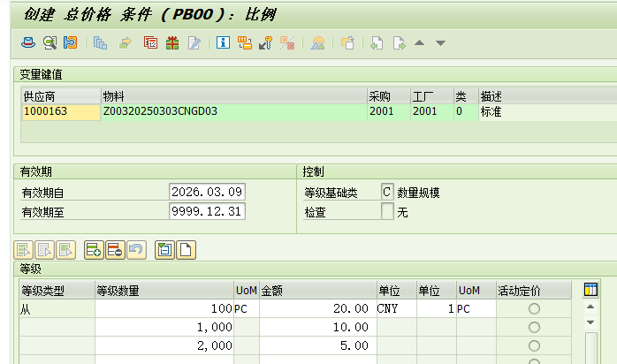
Task: Open the table column settings grid icon
Action: 591,290
